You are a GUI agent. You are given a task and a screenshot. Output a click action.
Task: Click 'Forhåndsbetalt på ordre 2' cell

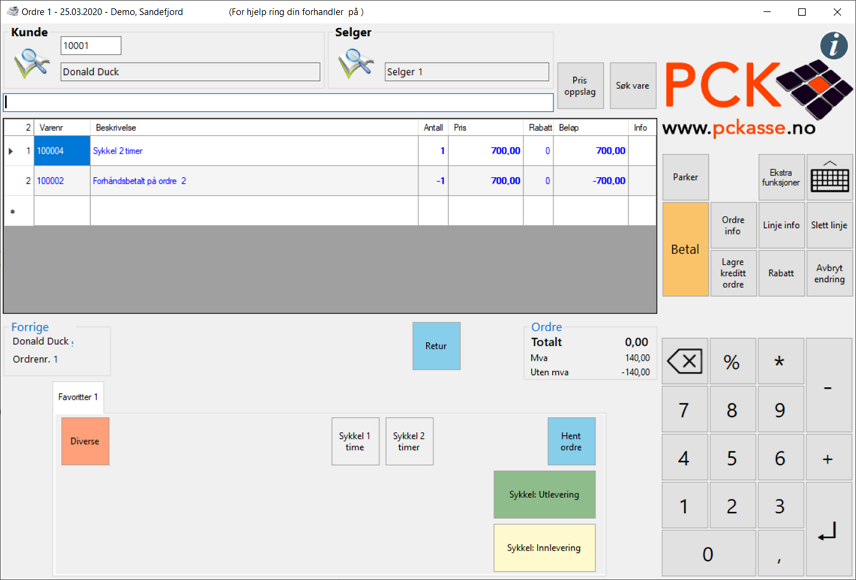254,181
